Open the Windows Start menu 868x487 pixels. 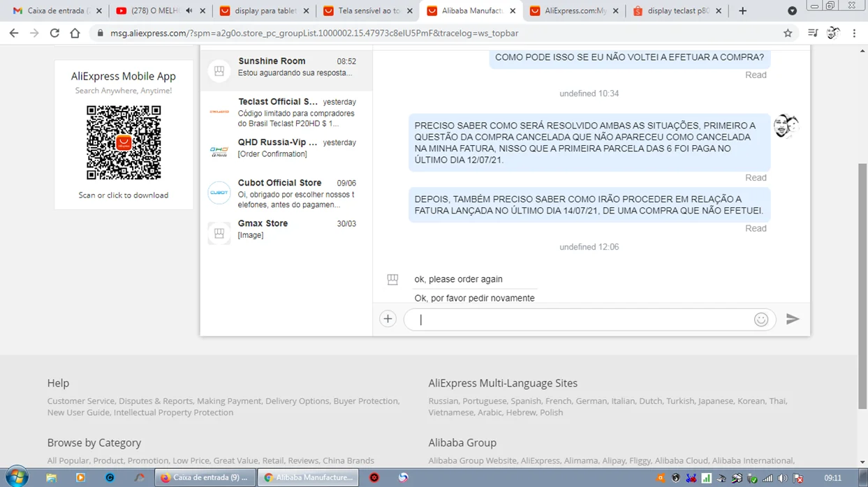coord(17,478)
